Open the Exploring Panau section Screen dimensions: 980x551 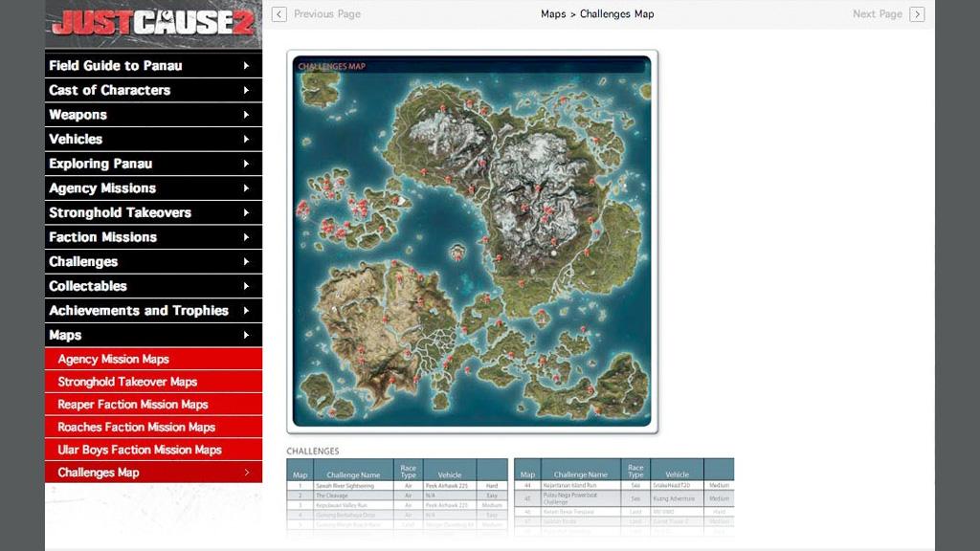(153, 164)
